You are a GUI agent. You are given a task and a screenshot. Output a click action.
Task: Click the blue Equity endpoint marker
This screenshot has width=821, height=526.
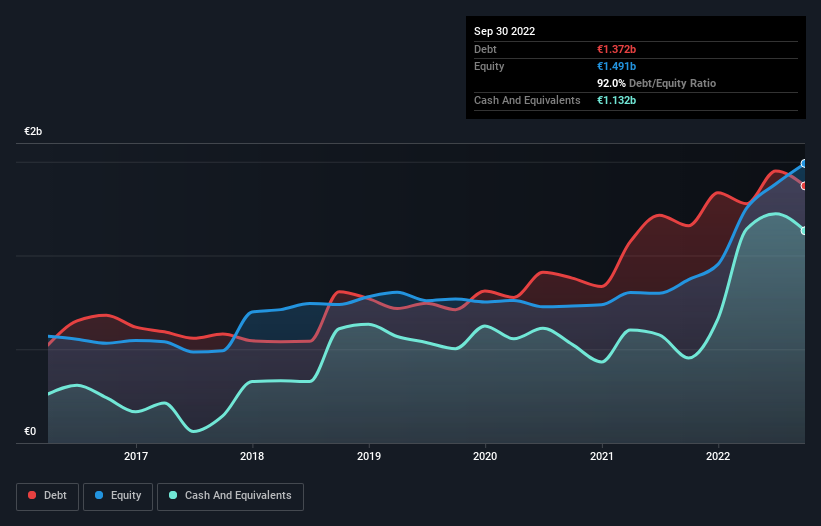point(804,164)
